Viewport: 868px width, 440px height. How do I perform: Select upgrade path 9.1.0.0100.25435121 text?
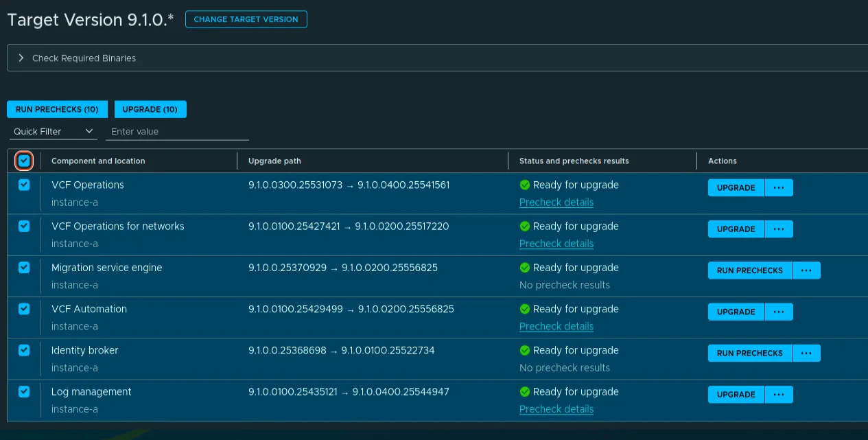click(x=293, y=391)
